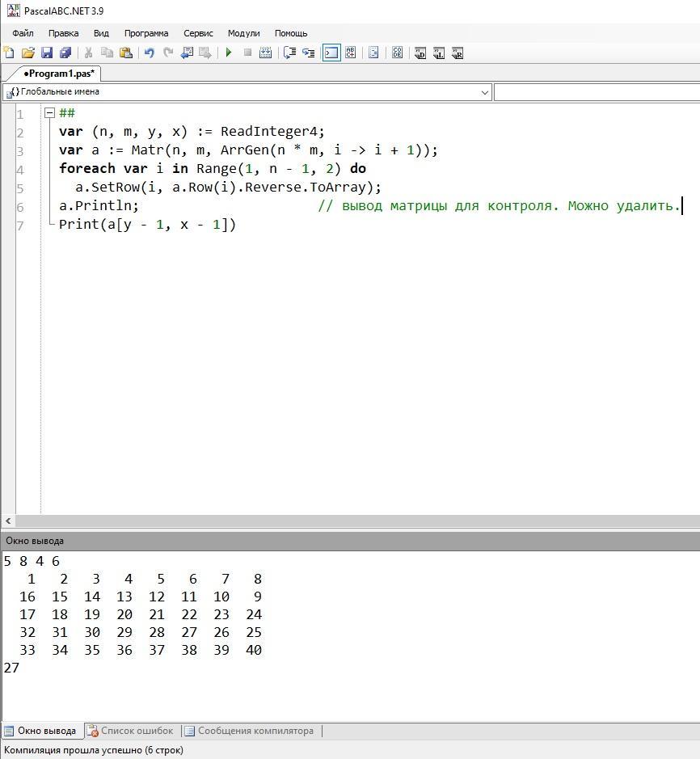Collapse code block at line 1
Screen dimensions: 700x759
[x=49, y=113]
